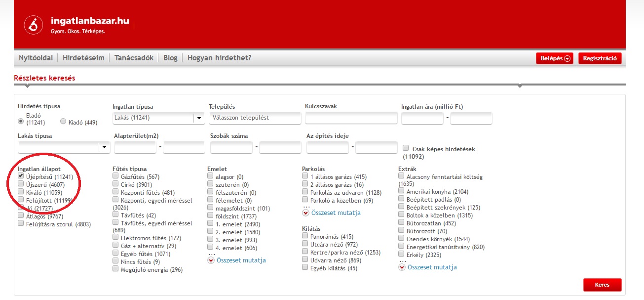644x300 pixels.
Task: Click the Település input field
Action: pyautogui.click(x=255, y=118)
